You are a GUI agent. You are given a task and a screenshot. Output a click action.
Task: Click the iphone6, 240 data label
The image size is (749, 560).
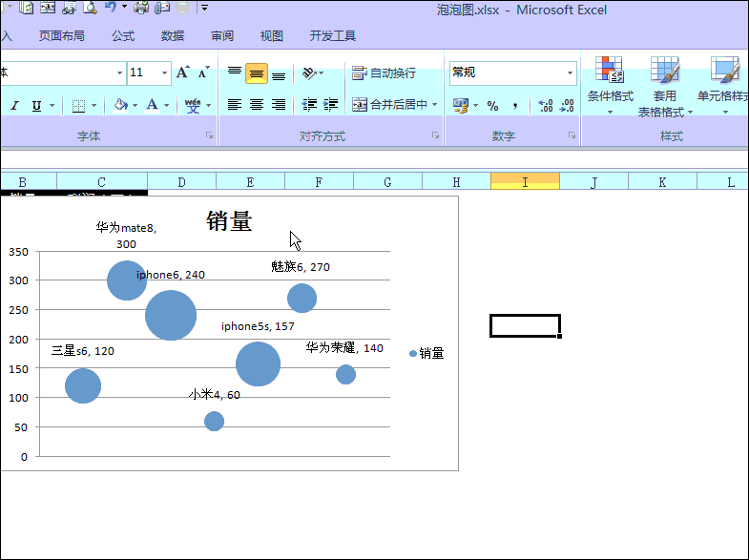[x=171, y=275]
